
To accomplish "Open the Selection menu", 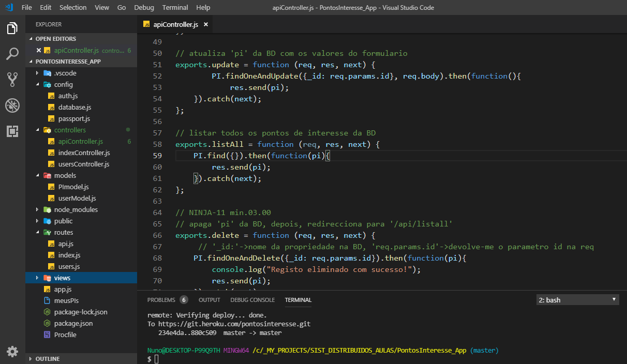I will click(73, 8).
